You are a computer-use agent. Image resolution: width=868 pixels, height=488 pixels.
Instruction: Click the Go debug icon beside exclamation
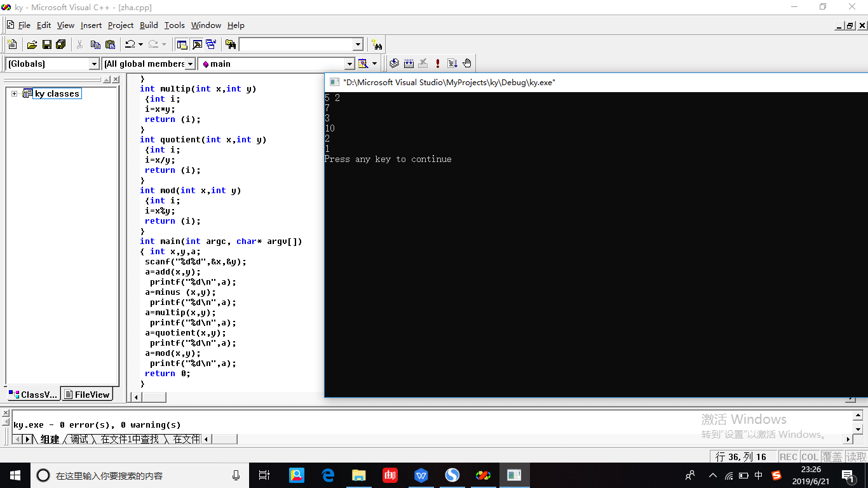(x=452, y=64)
